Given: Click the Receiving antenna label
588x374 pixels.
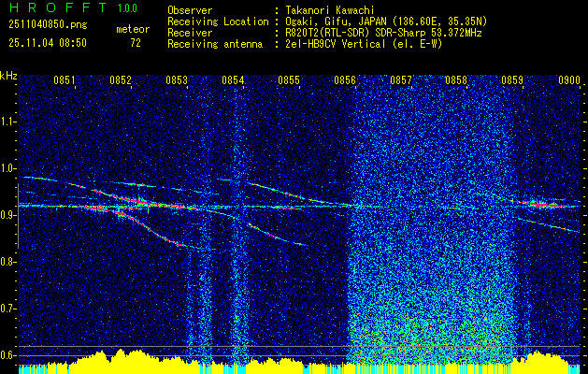Looking at the screenshot, I should [215, 44].
